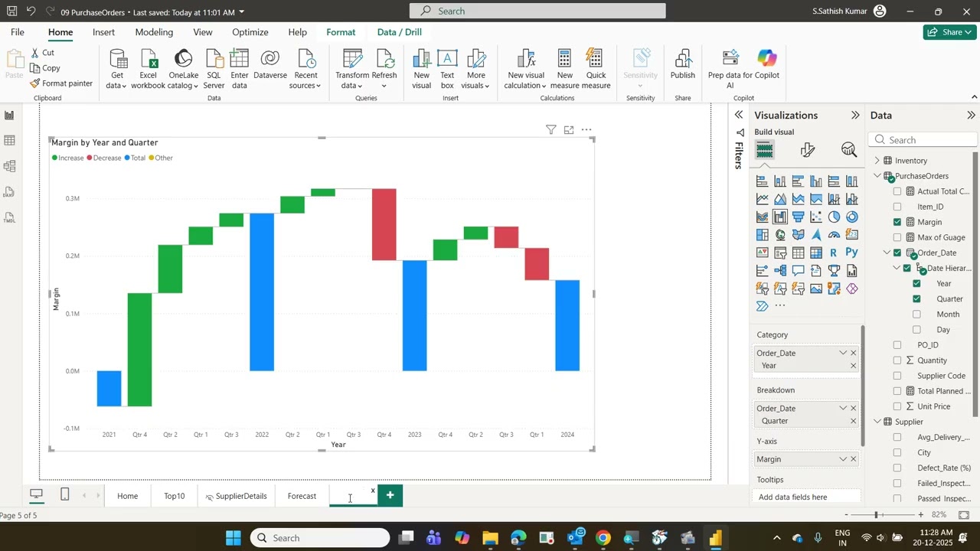Insert a Text box
Image resolution: width=980 pixels, height=551 pixels.
(x=447, y=70)
